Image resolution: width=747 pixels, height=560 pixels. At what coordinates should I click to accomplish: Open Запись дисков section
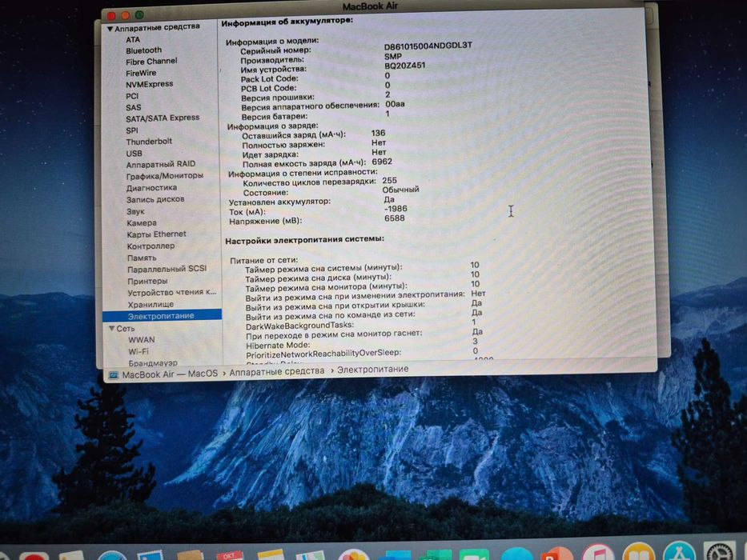tap(155, 199)
